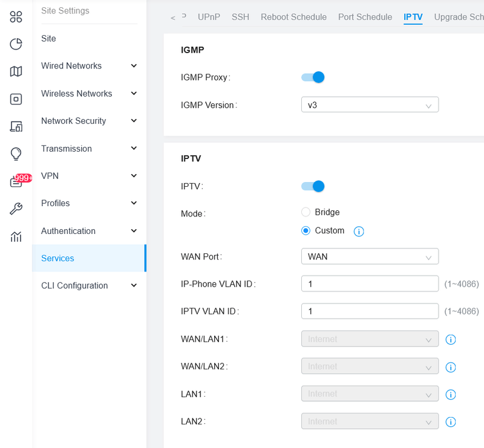Turn off the IPTV toggle
Image resolution: width=484 pixels, height=448 pixels.
click(x=313, y=186)
